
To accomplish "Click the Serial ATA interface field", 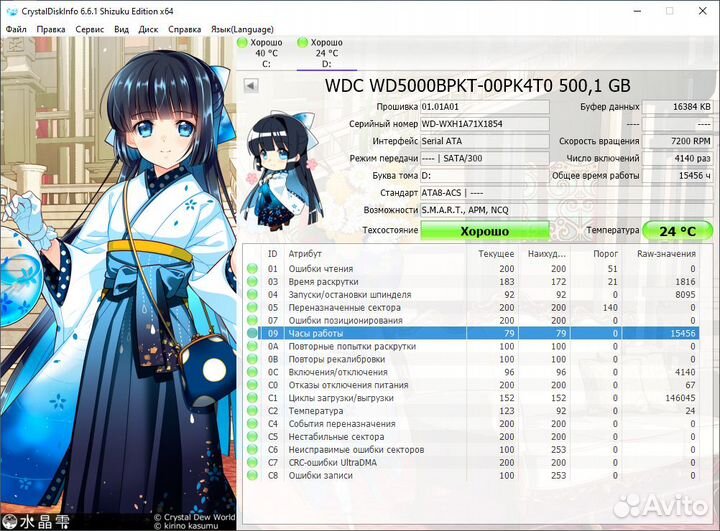I will tap(485, 141).
